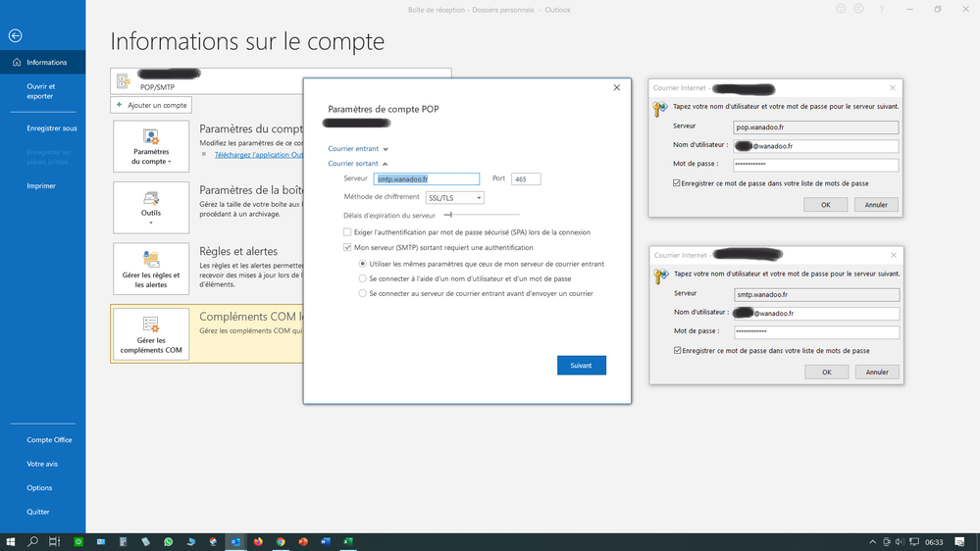Screen dimensions: 980x551
Task: Click the happy smiley feedback icon
Action: click(841, 9)
